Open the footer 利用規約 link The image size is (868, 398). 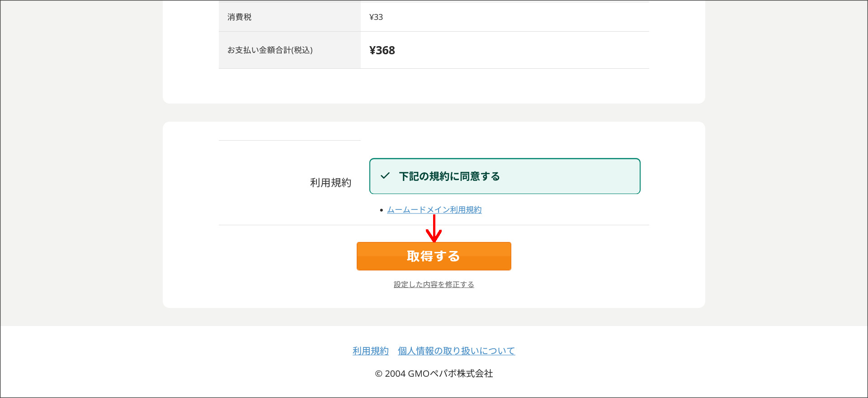click(x=370, y=351)
